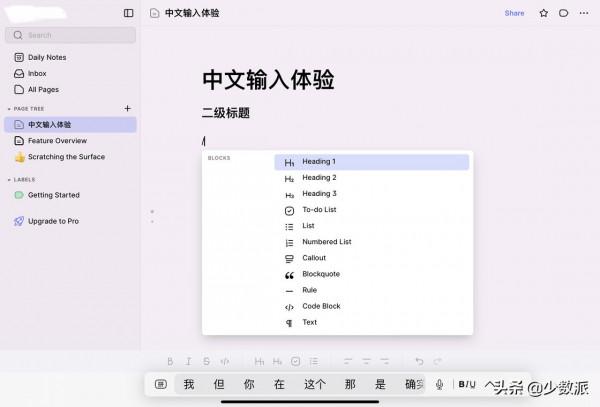The image size is (600, 407).
Task: Open Daily Notes in sidebar
Action: 70,57
